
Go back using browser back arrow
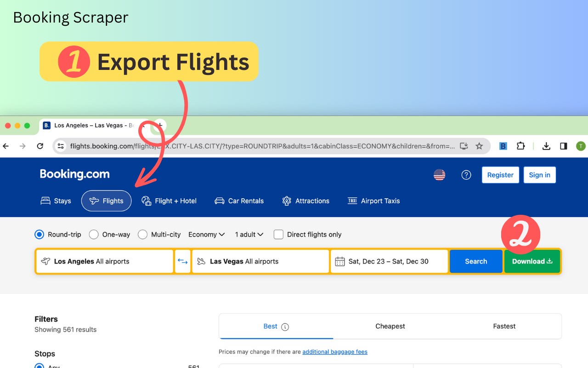point(6,146)
